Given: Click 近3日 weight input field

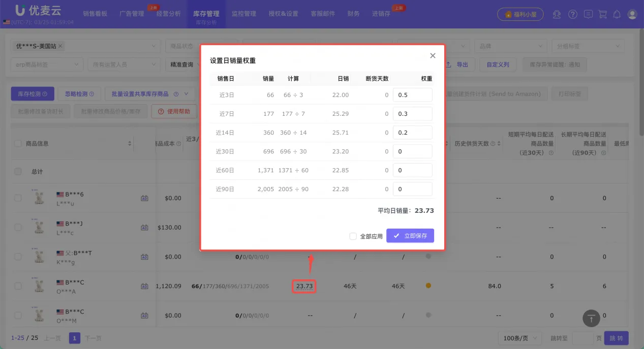Looking at the screenshot, I should (x=413, y=95).
